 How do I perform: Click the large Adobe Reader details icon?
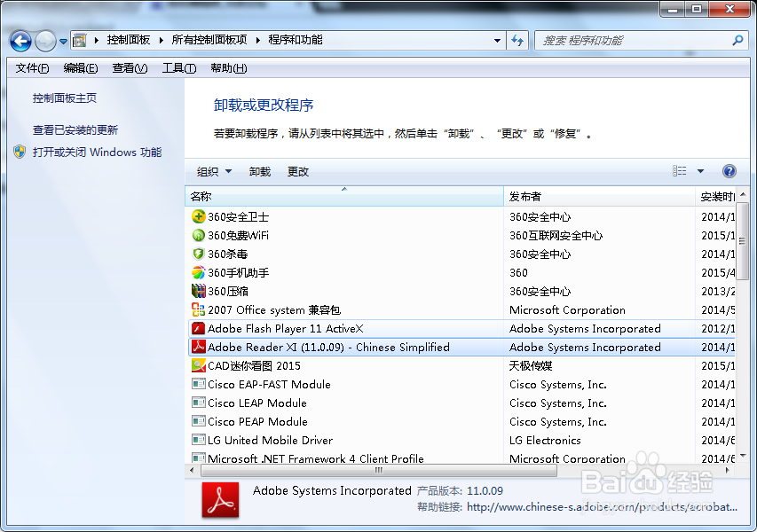220,500
